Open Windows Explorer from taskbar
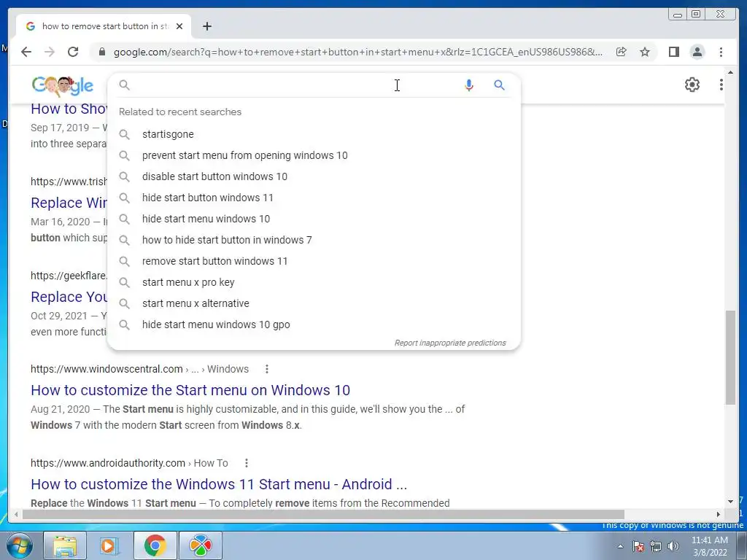The image size is (747, 560). click(x=65, y=545)
